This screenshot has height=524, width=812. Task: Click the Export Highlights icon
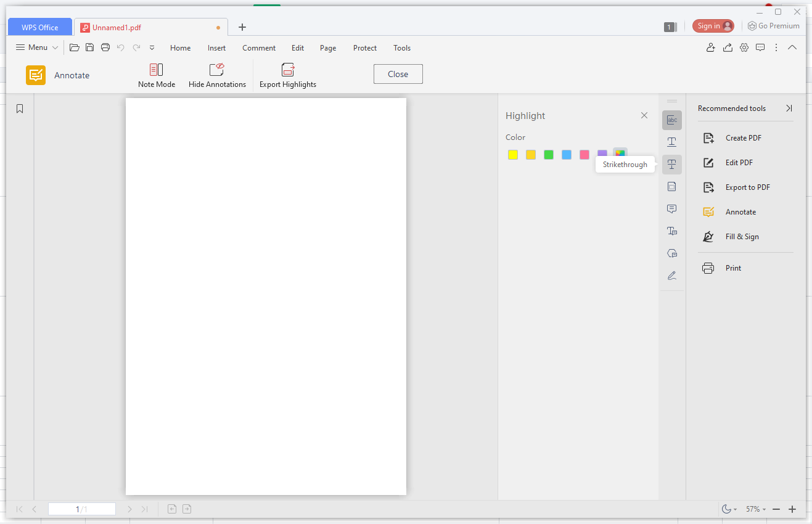(288, 70)
